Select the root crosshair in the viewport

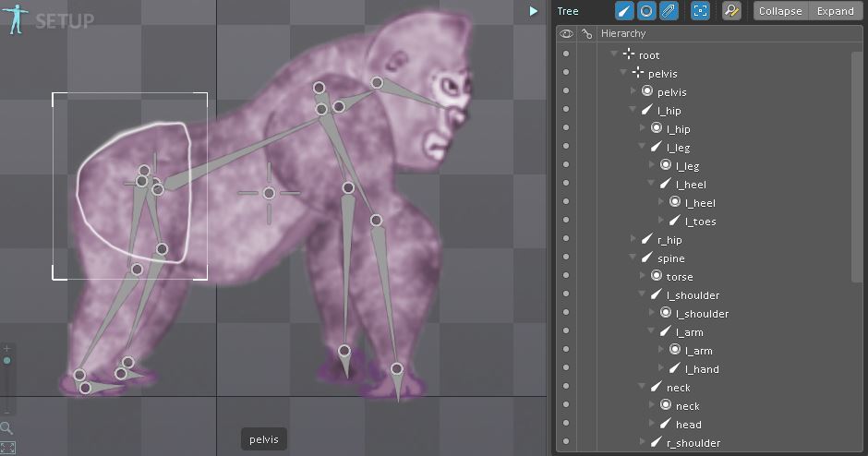pyautogui.click(x=269, y=193)
